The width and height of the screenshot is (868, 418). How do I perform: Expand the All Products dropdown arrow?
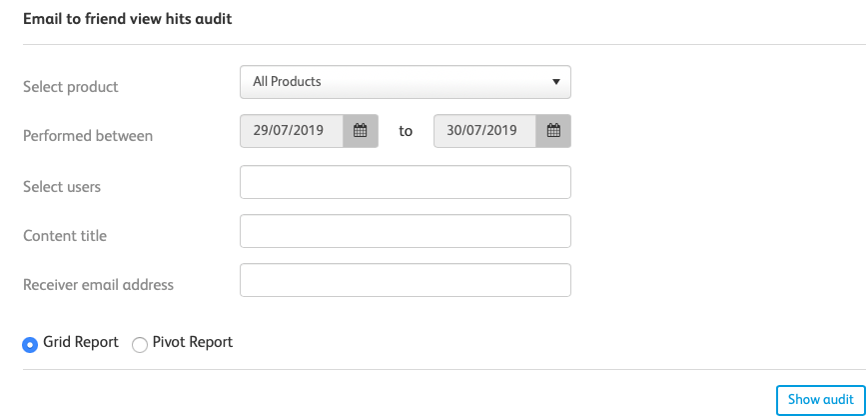[x=556, y=82]
